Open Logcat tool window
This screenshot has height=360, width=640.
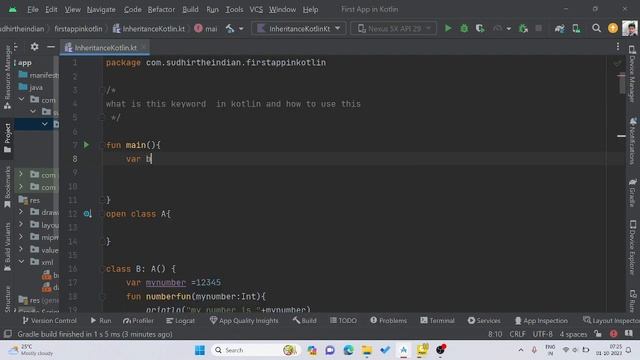(180, 320)
